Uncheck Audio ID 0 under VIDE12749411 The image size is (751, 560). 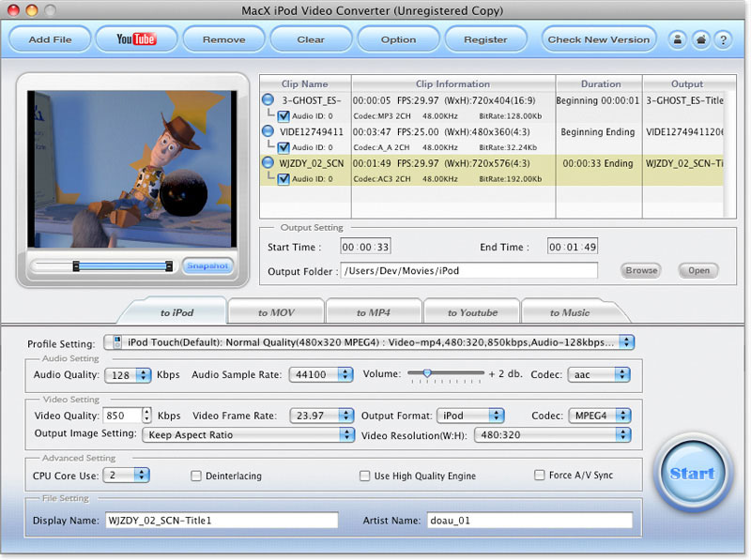(284, 147)
